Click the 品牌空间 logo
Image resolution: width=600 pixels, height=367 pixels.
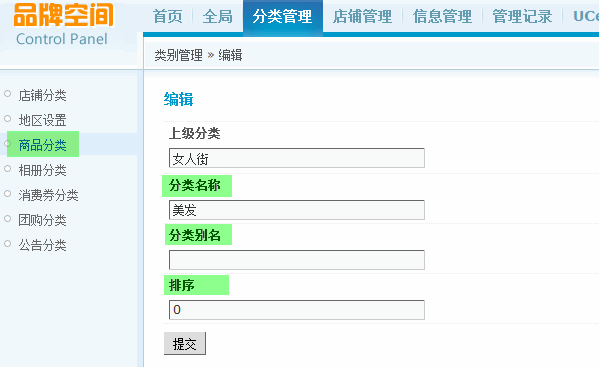click(64, 16)
